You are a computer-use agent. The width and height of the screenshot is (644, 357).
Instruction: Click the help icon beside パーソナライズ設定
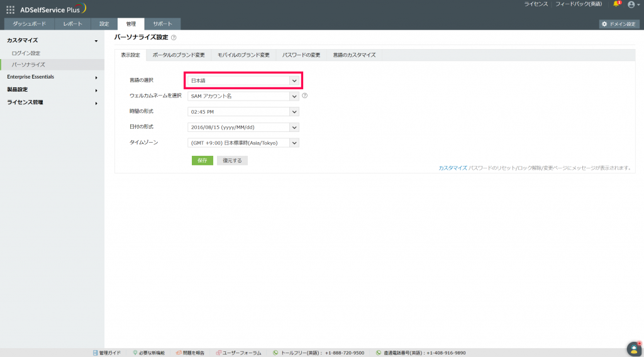tap(174, 38)
